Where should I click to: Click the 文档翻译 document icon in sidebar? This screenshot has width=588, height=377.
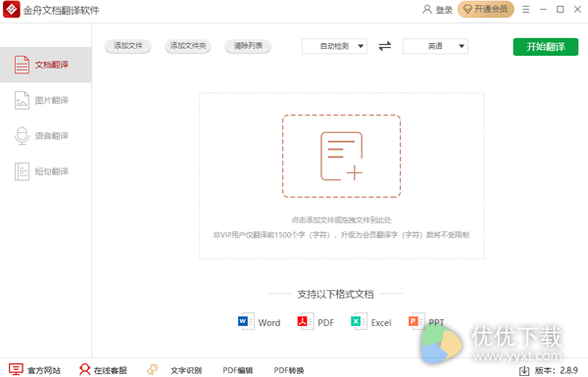(22, 65)
